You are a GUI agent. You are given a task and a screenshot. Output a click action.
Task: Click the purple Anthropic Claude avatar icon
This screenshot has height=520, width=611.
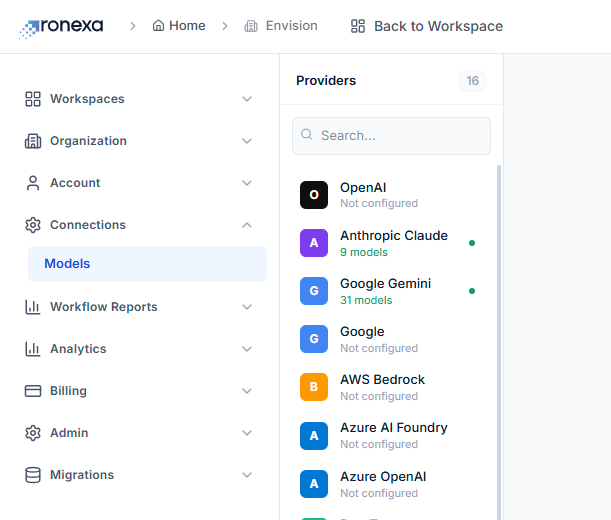pyautogui.click(x=314, y=243)
